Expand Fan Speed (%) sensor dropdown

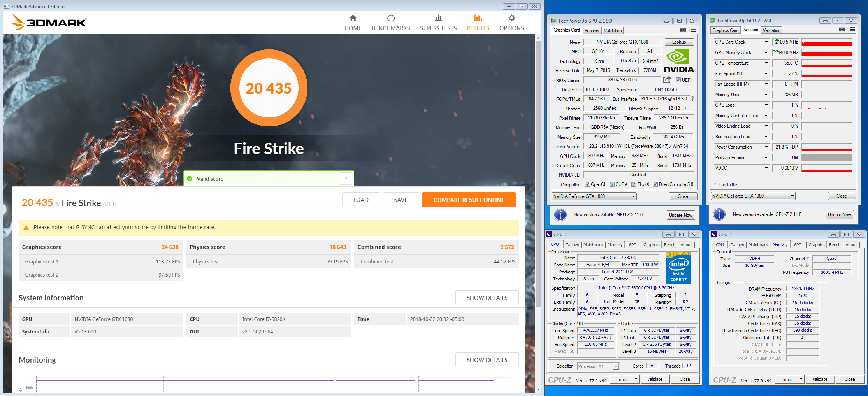(766, 74)
